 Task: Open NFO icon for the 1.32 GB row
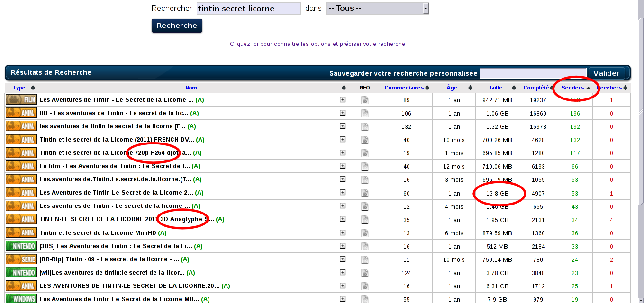pos(364,126)
